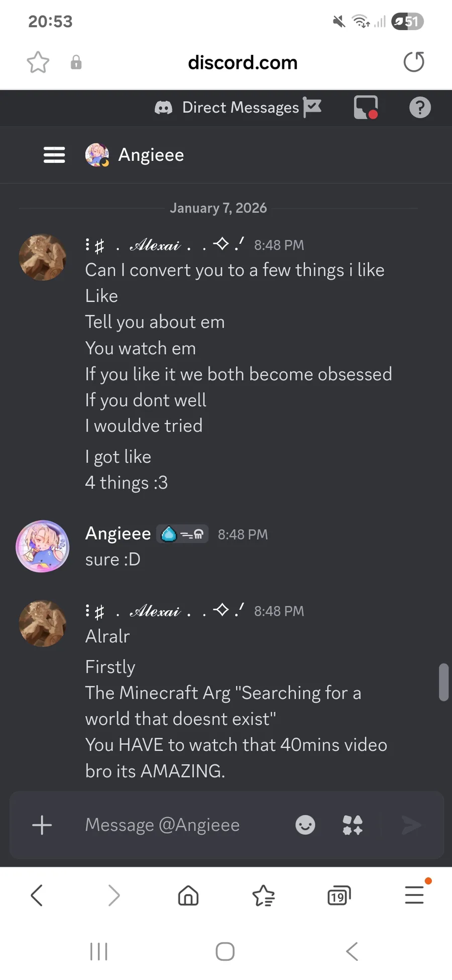Viewport: 452px width, 980px height.
Task: Tap the plus attachment button
Action: (x=42, y=825)
